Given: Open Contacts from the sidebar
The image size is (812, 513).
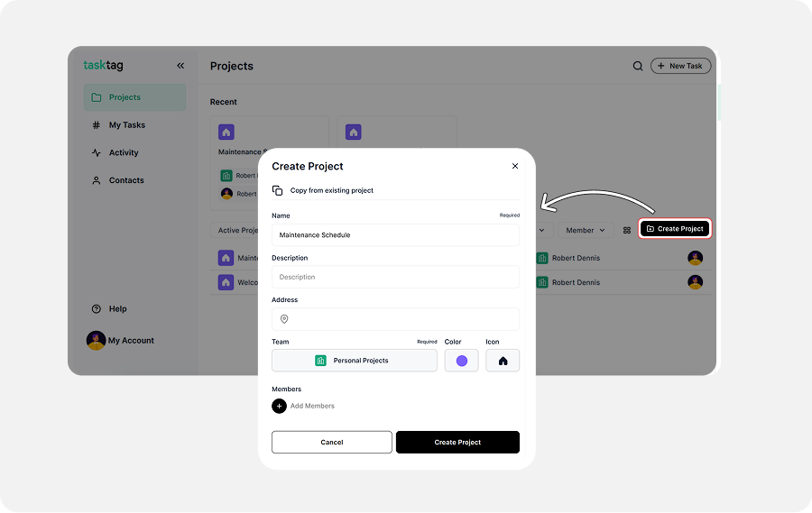Looking at the screenshot, I should (126, 180).
